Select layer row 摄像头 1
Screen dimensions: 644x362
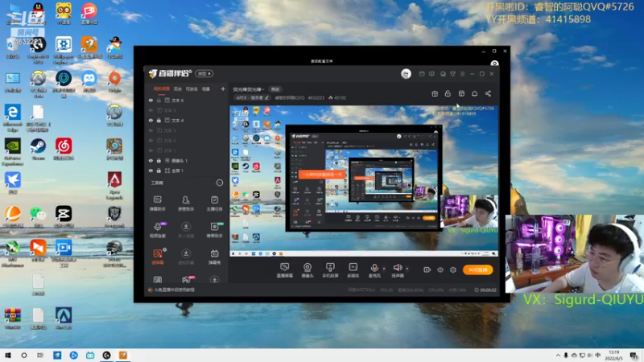click(x=187, y=160)
